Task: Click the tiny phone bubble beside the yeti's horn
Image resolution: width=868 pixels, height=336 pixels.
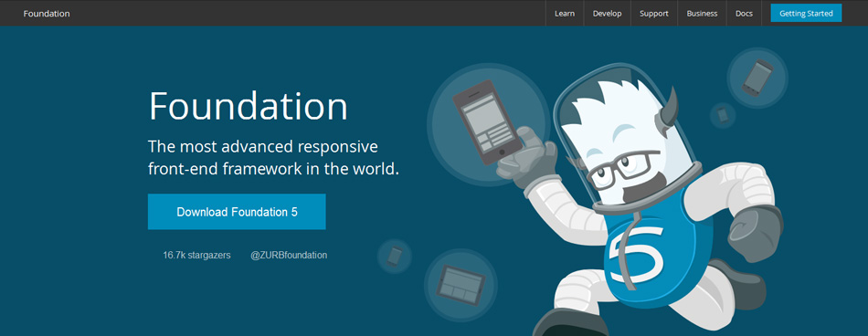Action: (723, 115)
